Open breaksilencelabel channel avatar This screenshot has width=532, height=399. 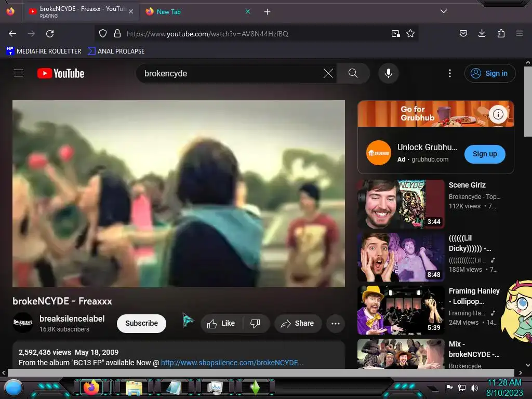click(x=23, y=323)
